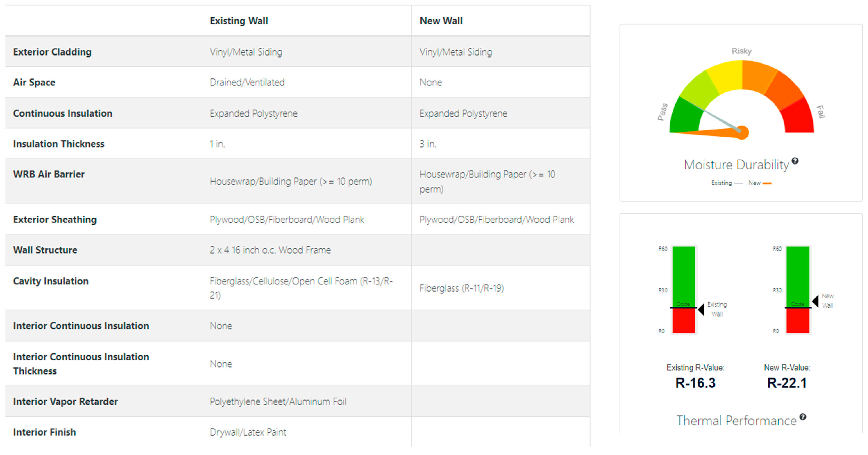This screenshot has height=455, width=868.
Task: Select the Fiberglass (R-11/R-19) cavity insulation cell
Action: click(462, 288)
